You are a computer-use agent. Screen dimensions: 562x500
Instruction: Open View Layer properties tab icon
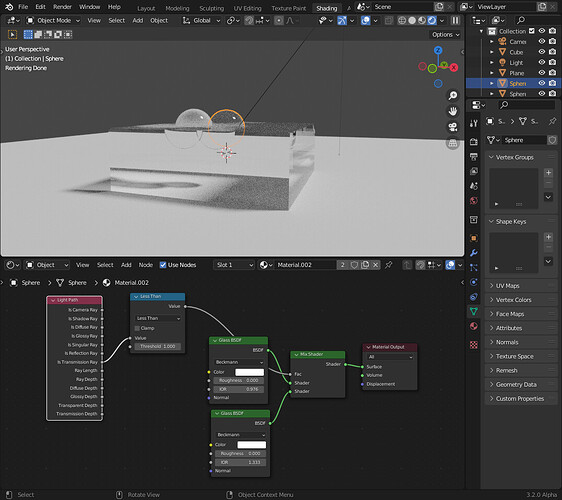click(x=473, y=171)
